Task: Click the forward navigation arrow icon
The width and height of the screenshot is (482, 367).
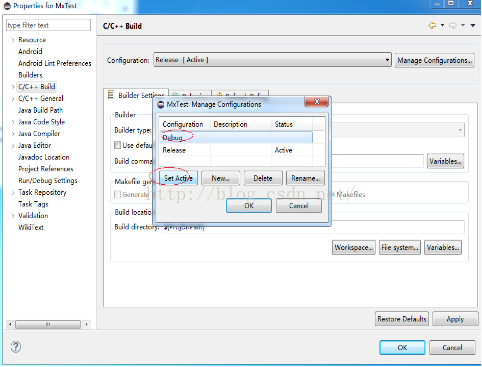Action: click(x=453, y=25)
